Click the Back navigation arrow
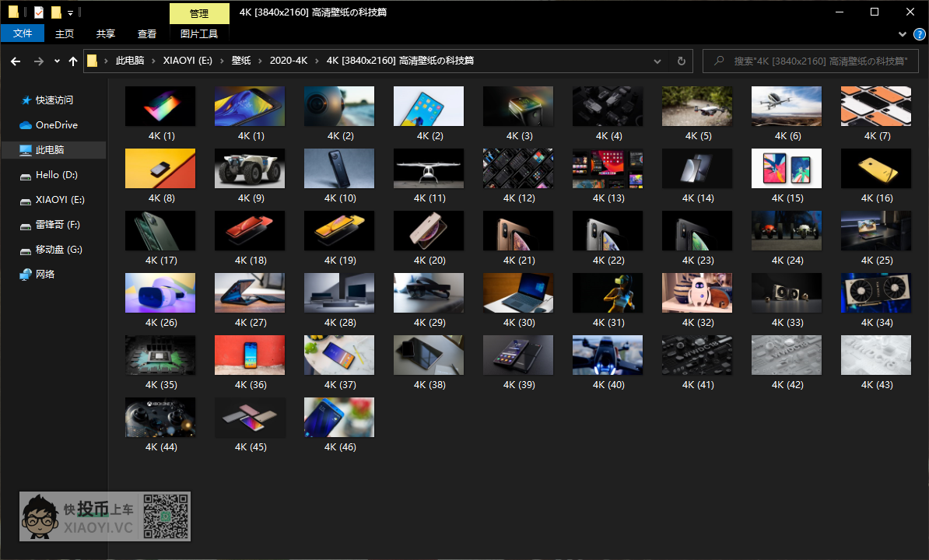This screenshot has width=929, height=560. click(x=16, y=61)
